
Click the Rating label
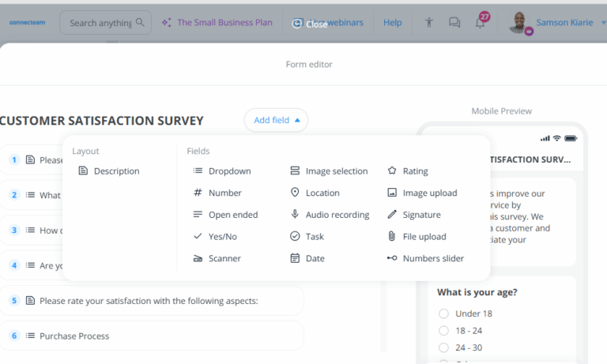coord(416,171)
